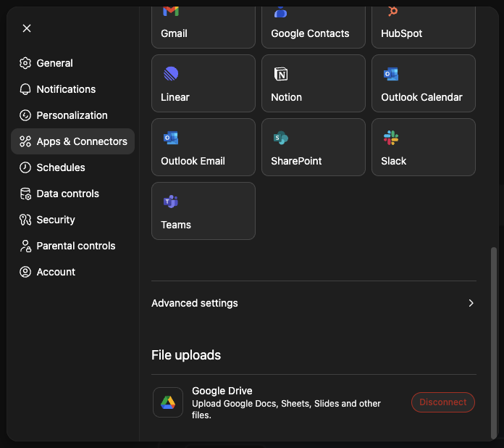This screenshot has height=448, width=504.
Task: Open the SharePoint connector card
Action: 314,147
